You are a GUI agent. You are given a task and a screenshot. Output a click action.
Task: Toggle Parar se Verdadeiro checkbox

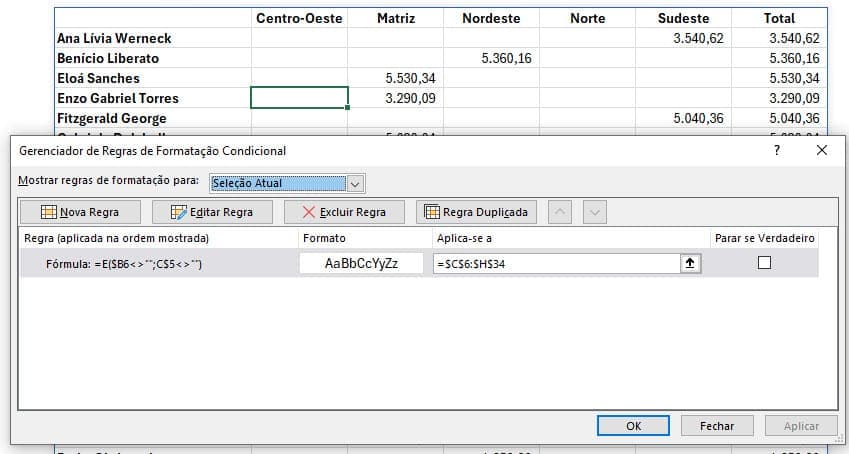[765, 263]
